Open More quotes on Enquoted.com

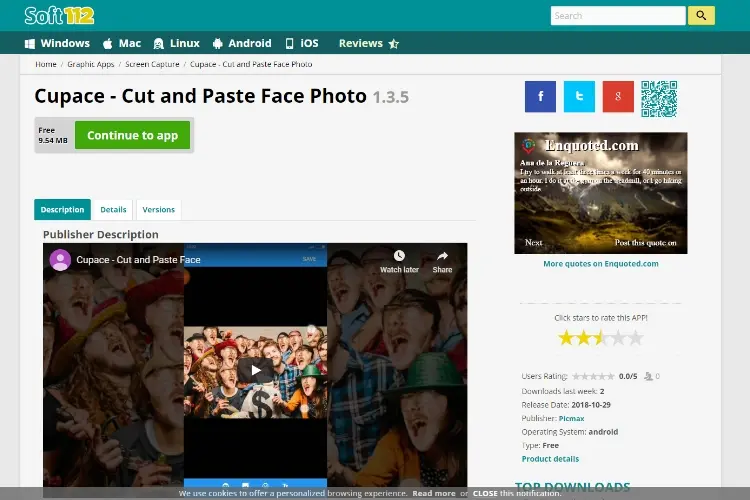601,264
